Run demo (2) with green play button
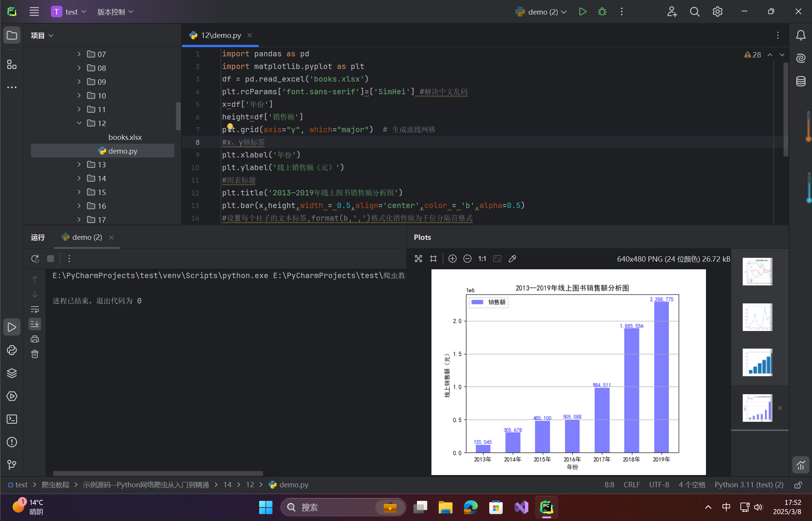 coord(582,12)
